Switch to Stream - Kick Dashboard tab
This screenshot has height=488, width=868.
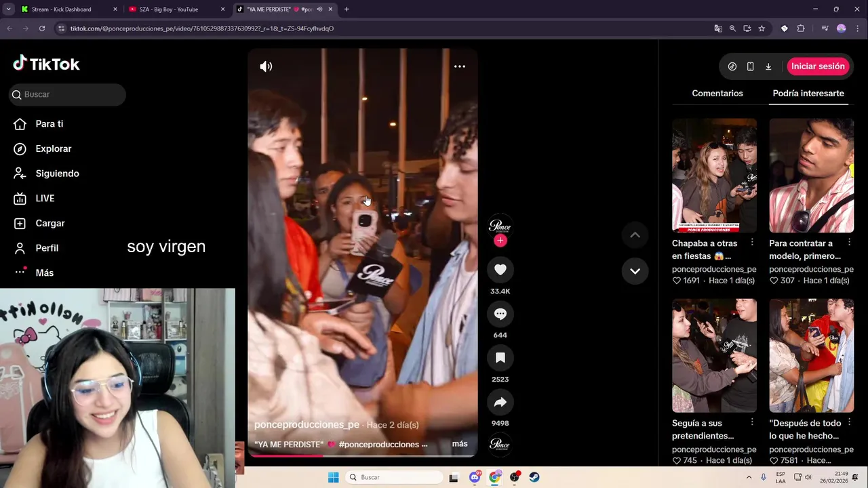tap(68, 9)
